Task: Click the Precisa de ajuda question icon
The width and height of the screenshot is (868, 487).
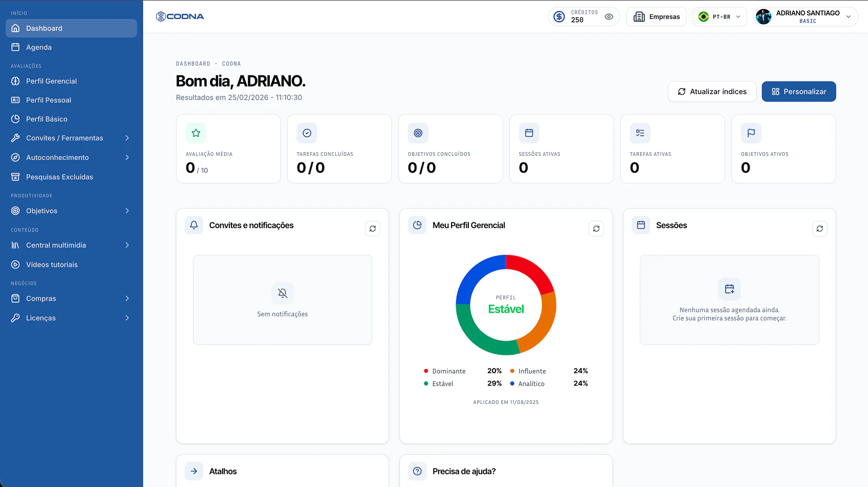Action: pyautogui.click(x=418, y=471)
